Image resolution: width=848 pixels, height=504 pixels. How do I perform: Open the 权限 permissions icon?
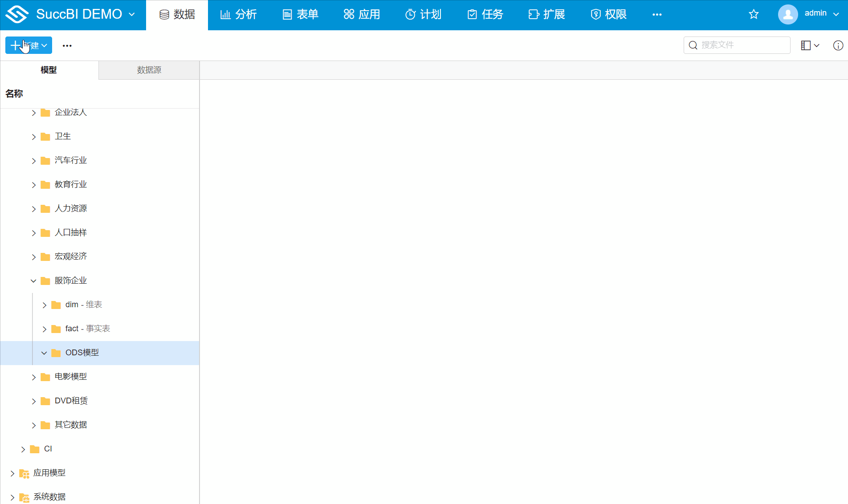point(596,14)
